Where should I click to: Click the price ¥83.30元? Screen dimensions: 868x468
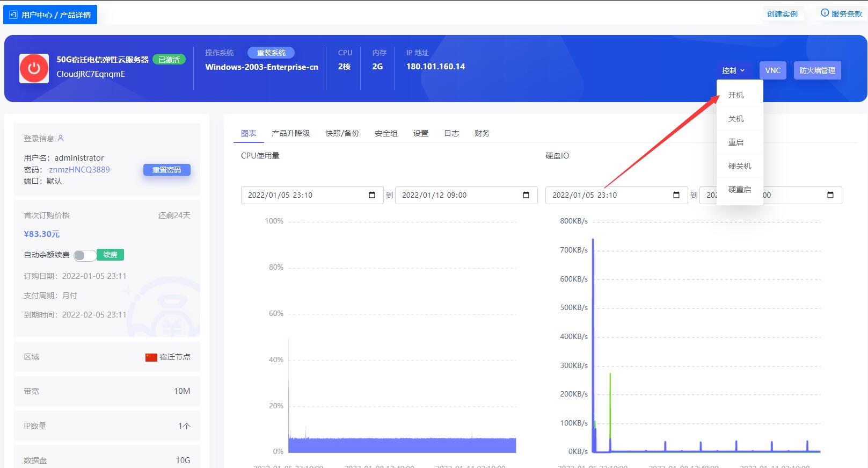(42, 234)
